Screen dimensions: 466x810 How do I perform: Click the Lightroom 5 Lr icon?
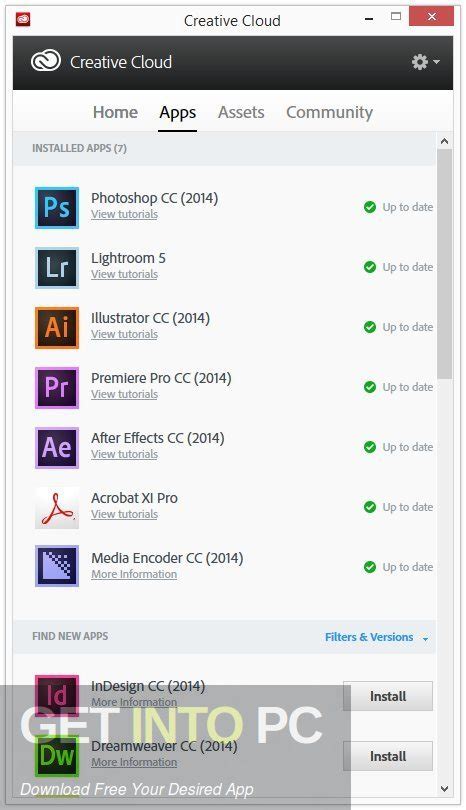pos(57,268)
